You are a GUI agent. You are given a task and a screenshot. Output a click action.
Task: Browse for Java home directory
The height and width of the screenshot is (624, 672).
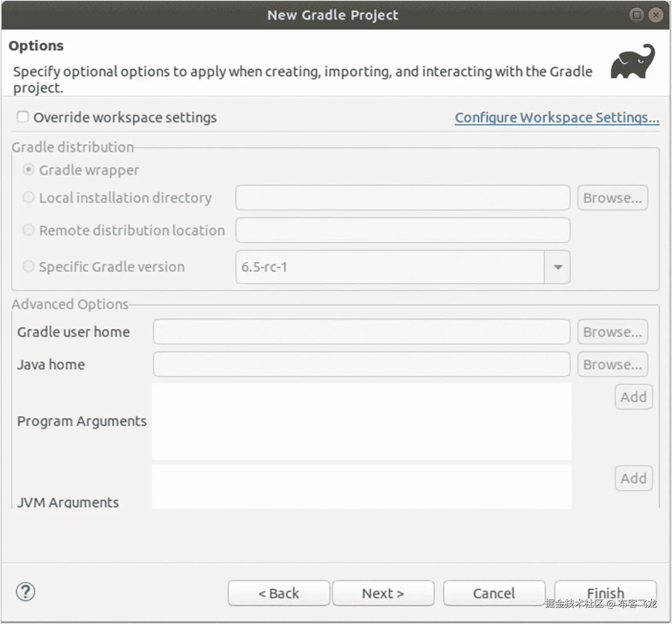612,364
